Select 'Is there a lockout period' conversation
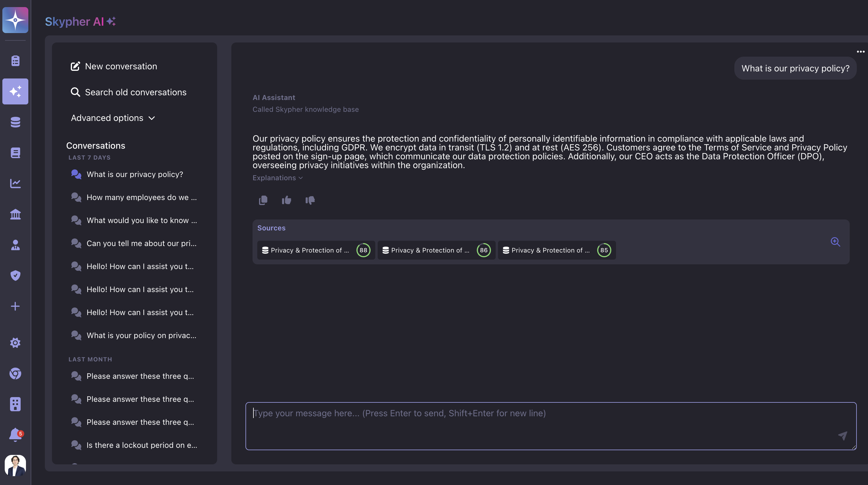This screenshot has width=868, height=485. (x=142, y=445)
